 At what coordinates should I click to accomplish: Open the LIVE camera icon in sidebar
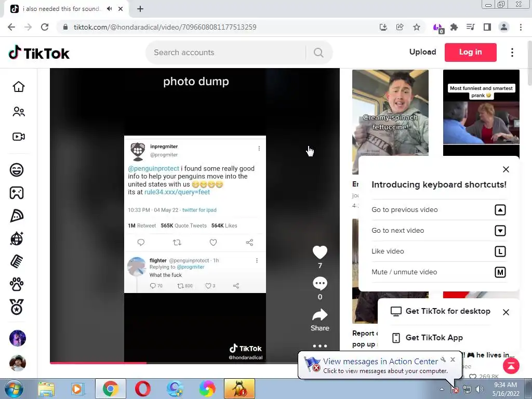(19, 137)
